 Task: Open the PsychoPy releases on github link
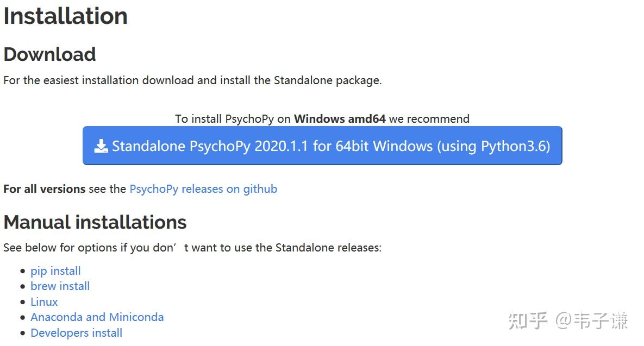point(203,189)
